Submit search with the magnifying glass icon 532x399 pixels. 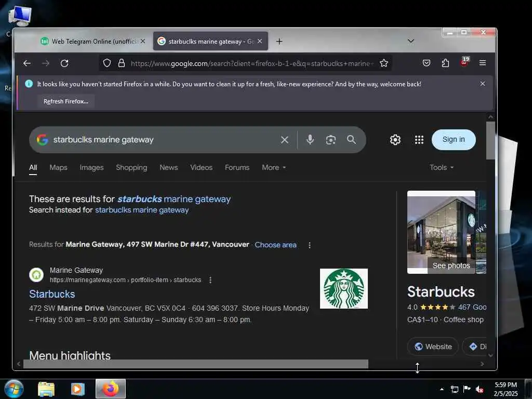[352, 139]
